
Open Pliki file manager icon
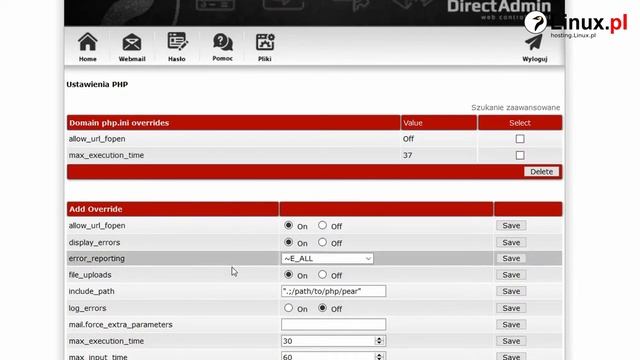[265, 42]
